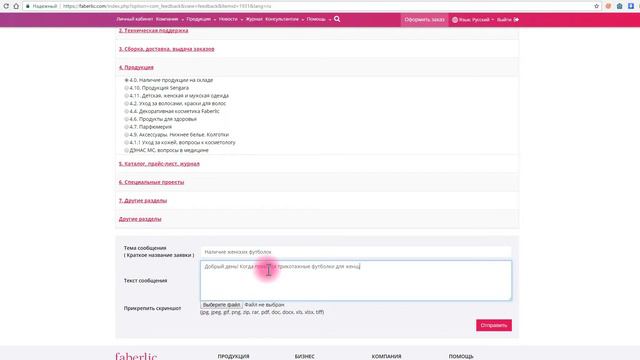Open Журнал from the navigation bar
This screenshot has height=360, width=640.
[x=254, y=19]
